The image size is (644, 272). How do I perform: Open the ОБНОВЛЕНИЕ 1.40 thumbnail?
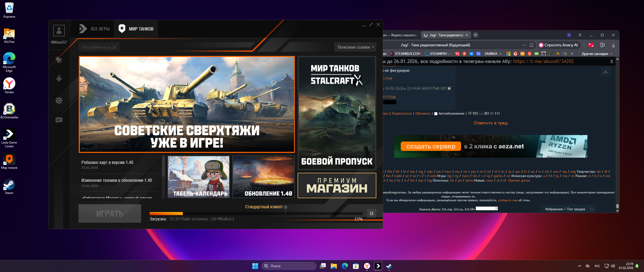point(263,177)
